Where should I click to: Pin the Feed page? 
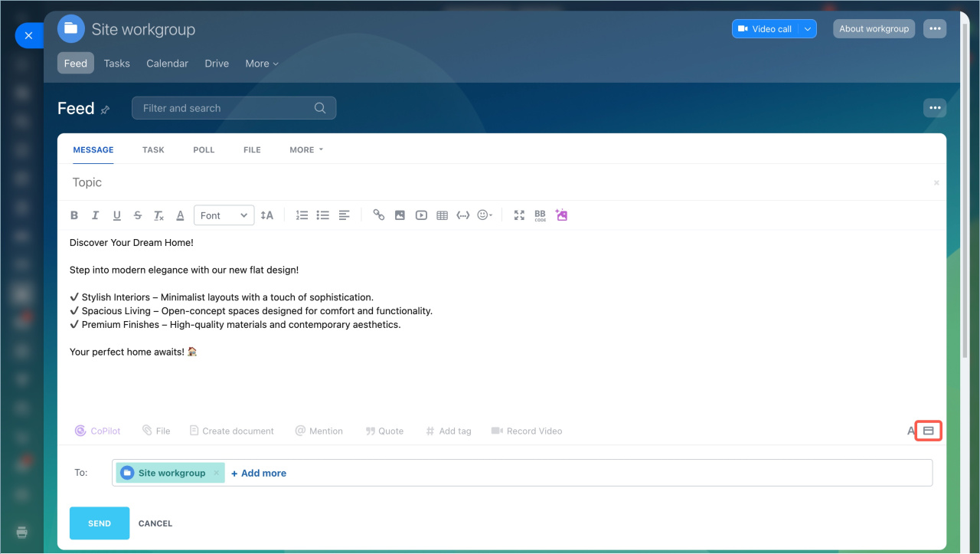pos(105,110)
